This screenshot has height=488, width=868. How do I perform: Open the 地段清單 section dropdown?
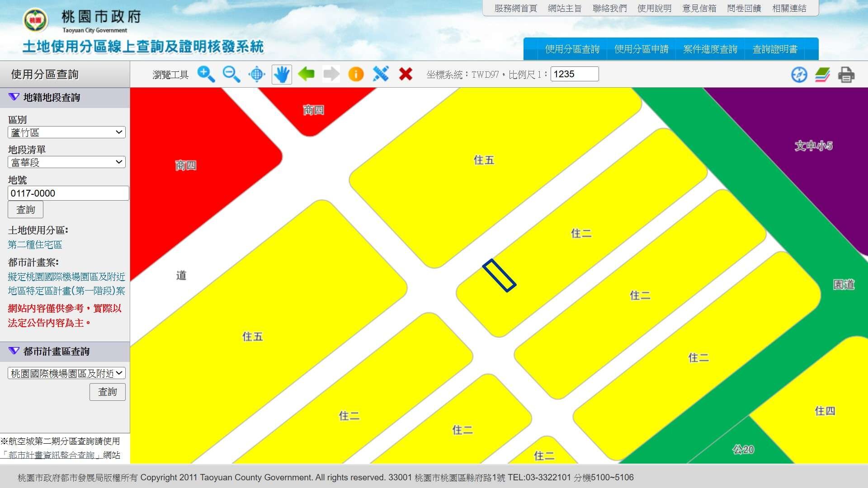tap(66, 162)
